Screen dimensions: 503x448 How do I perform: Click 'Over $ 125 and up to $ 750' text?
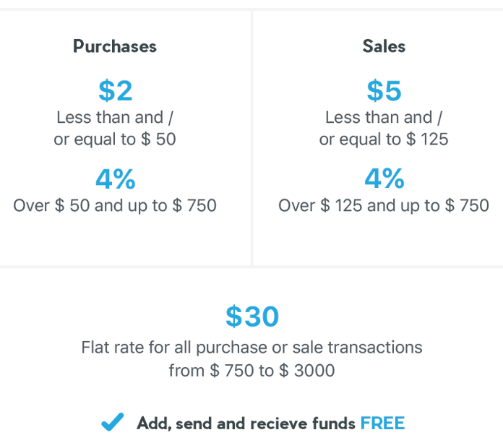click(x=384, y=206)
